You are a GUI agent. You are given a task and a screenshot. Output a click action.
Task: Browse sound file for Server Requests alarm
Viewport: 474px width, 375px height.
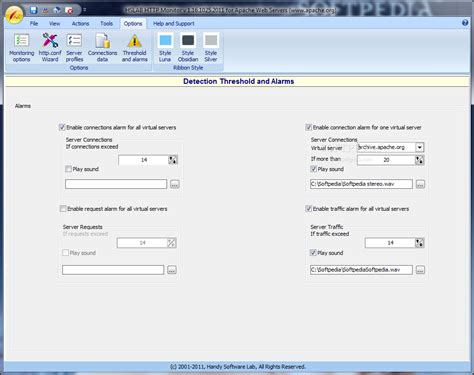(172, 270)
